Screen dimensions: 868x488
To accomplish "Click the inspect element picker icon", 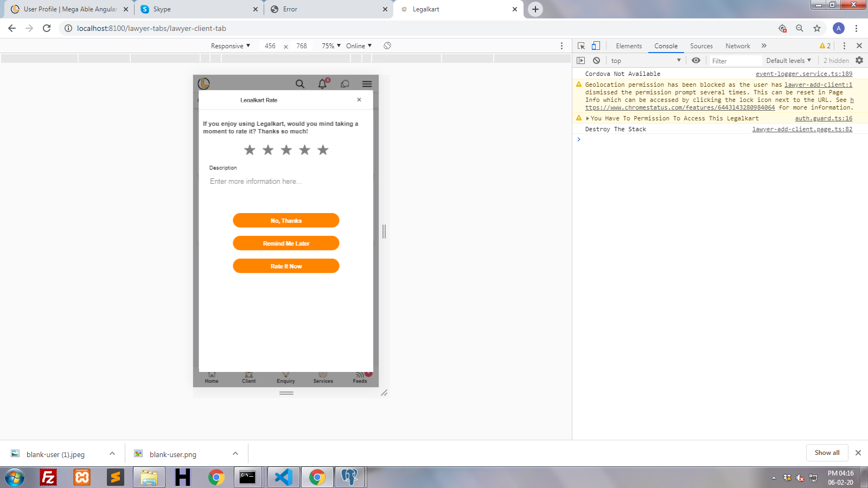I will click(x=581, y=46).
